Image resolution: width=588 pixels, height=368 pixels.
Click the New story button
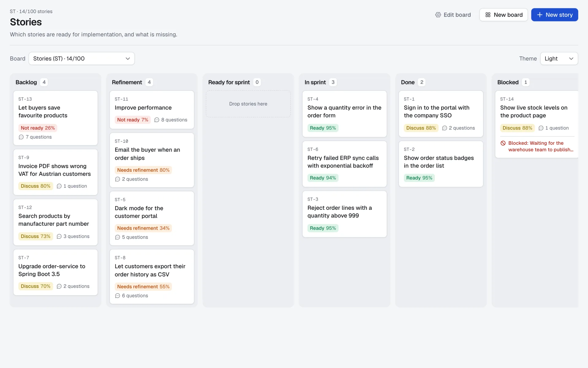(555, 15)
